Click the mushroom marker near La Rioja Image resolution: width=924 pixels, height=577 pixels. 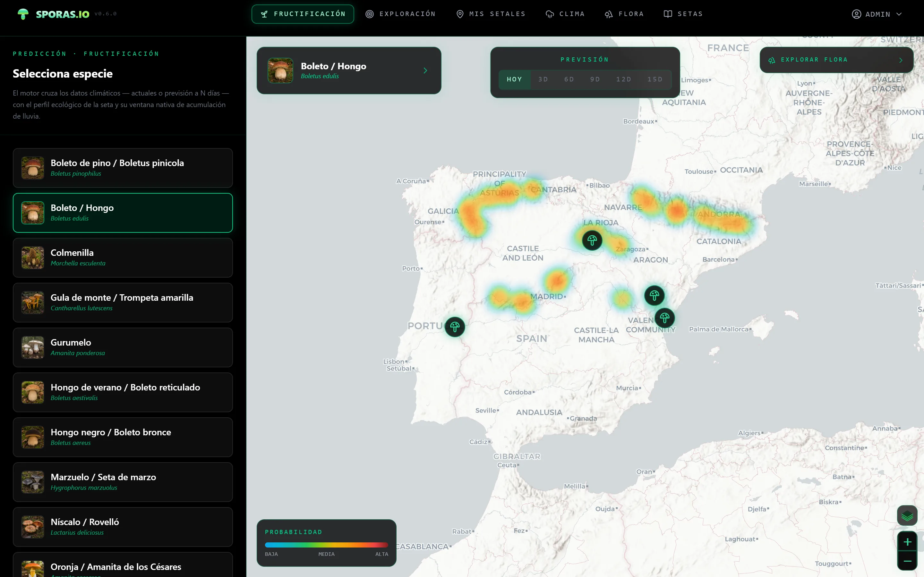pos(592,240)
